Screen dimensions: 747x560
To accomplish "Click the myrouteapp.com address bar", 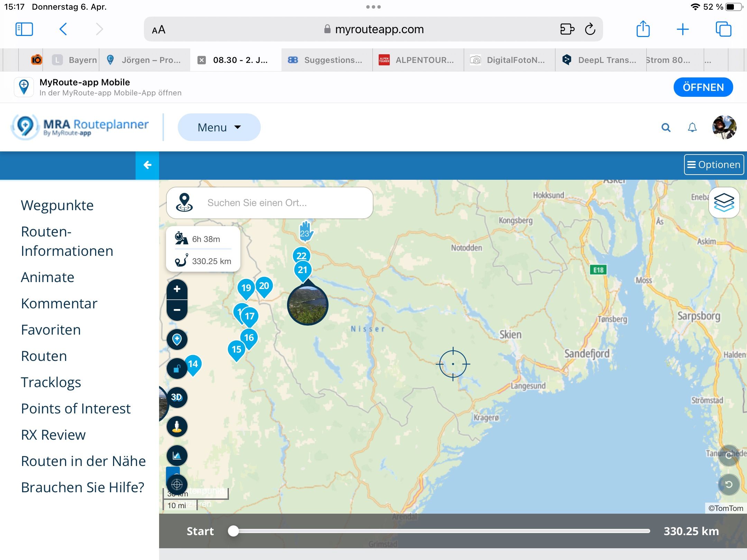I will click(373, 29).
